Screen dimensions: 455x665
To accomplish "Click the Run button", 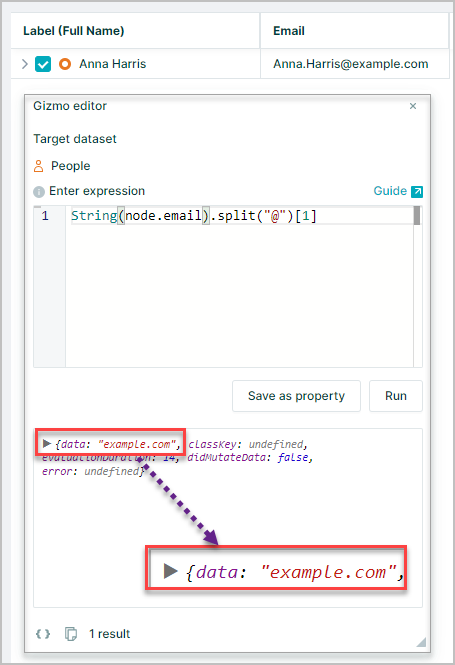I will pos(396,396).
